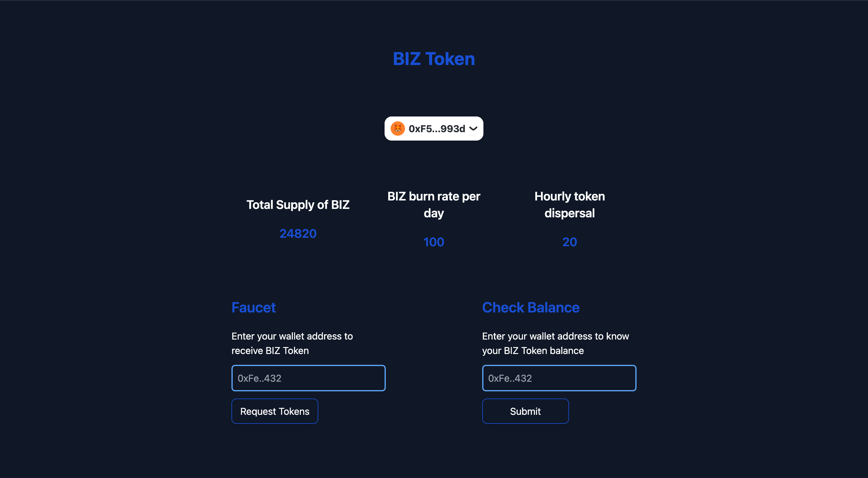The image size is (868, 478).
Task: Click the BIZ Token page title
Action: pos(434,59)
